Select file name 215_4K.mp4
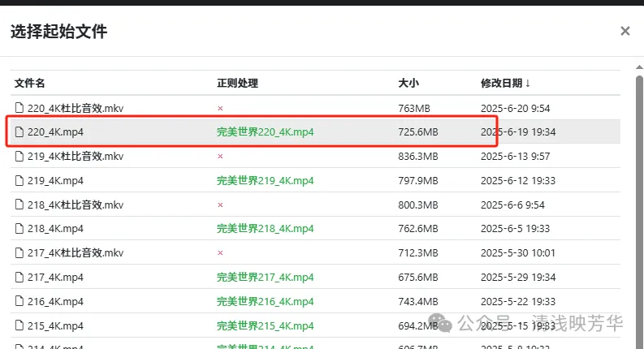This screenshot has width=644, height=349. pyautogui.click(x=55, y=325)
